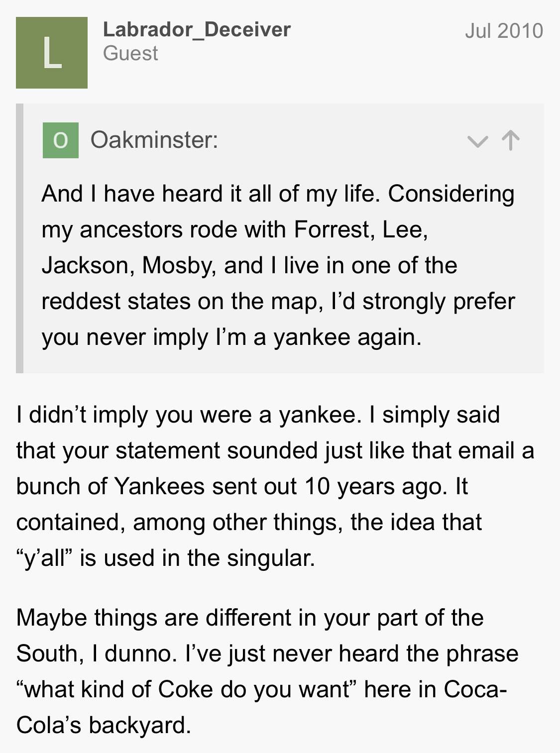Screen dimensions: 560x753
Task: Open Labrador_Deceiver's green L avatar
Action: pos(52,53)
